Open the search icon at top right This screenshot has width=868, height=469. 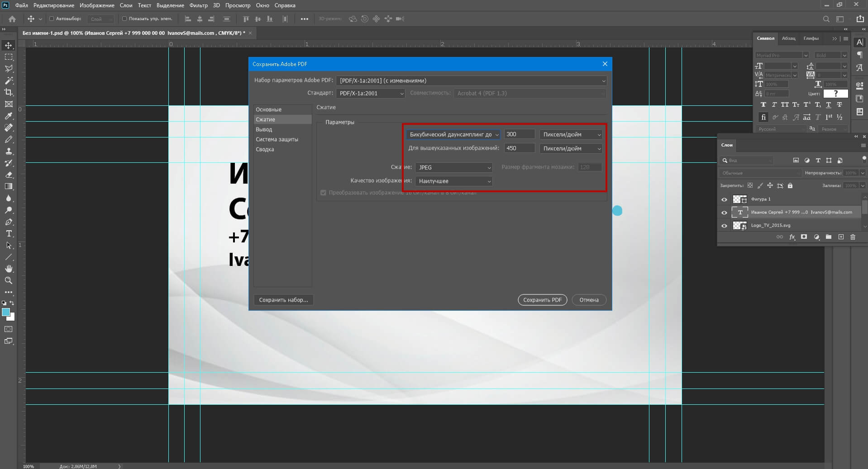coord(826,19)
